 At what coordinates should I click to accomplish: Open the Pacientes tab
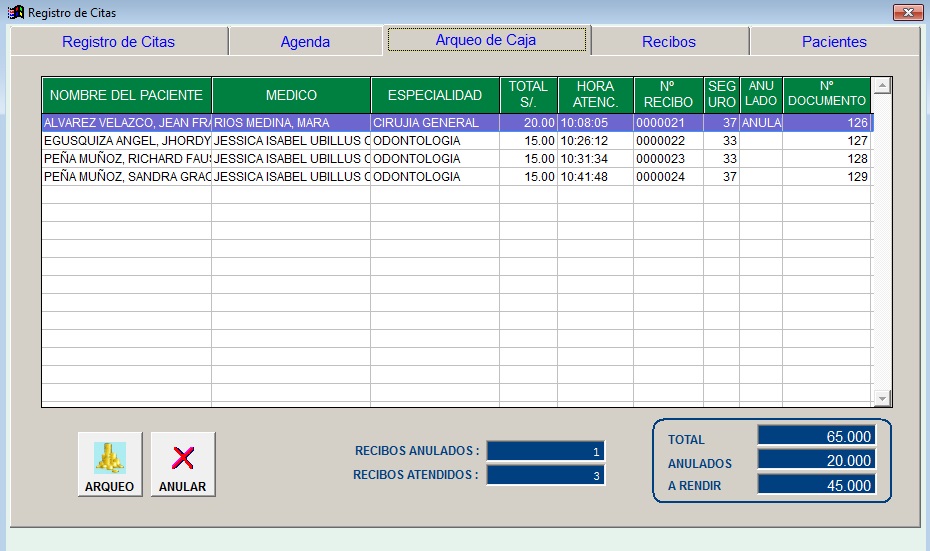[x=834, y=42]
